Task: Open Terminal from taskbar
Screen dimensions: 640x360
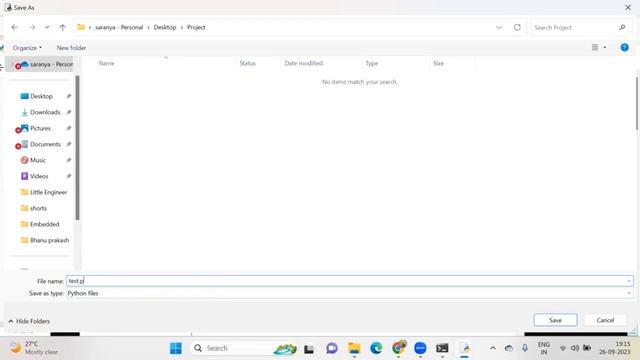Action: [442, 348]
